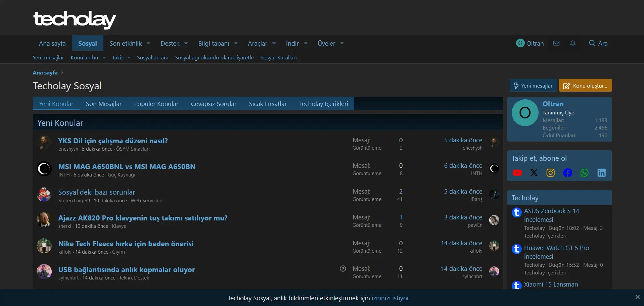Viewport: 644px width, 306px height.
Task: Open thread MSI MAG A650BNL vs MSI MAG A650BN
Action: 127,167
